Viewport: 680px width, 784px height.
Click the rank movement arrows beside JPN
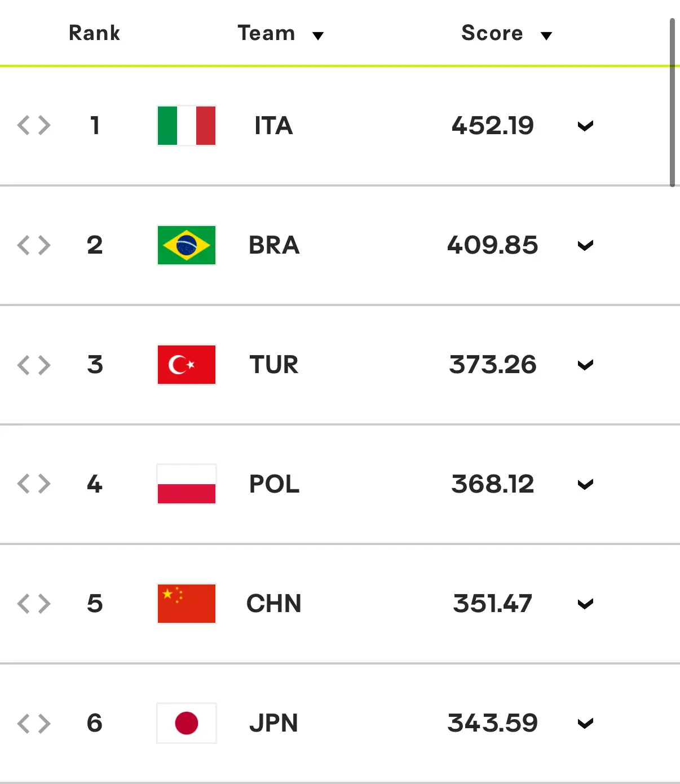click(x=34, y=723)
